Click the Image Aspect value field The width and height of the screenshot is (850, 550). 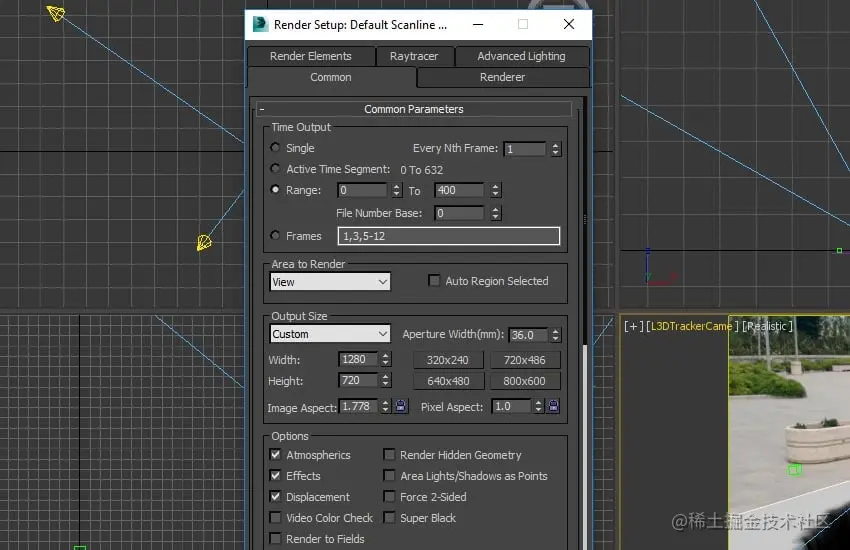[x=358, y=406]
